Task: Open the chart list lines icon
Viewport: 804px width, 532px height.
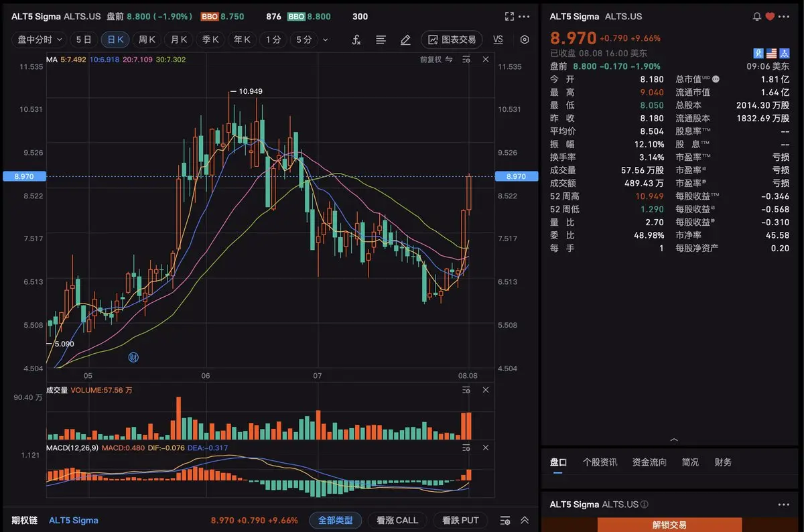Action: coord(381,40)
